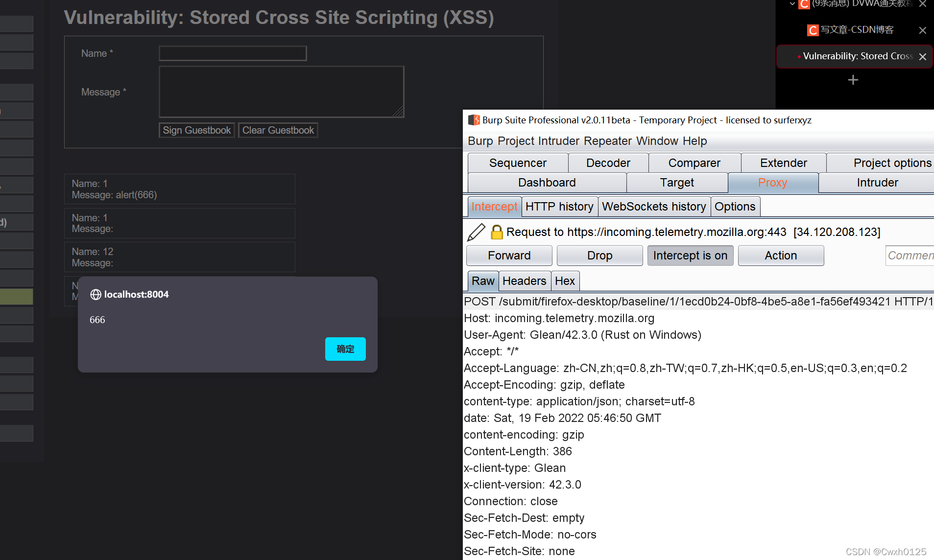Open the Project menu
The height and width of the screenshot is (560, 934).
[x=516, y=141]
